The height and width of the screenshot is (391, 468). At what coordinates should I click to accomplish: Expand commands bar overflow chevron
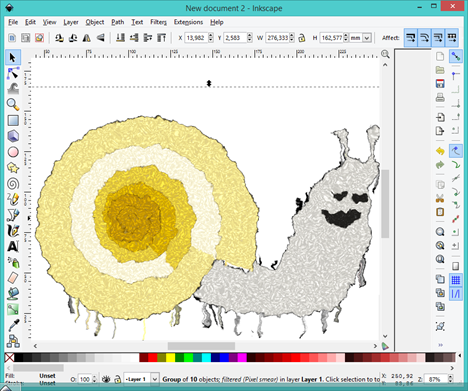(x=440, y=345)
